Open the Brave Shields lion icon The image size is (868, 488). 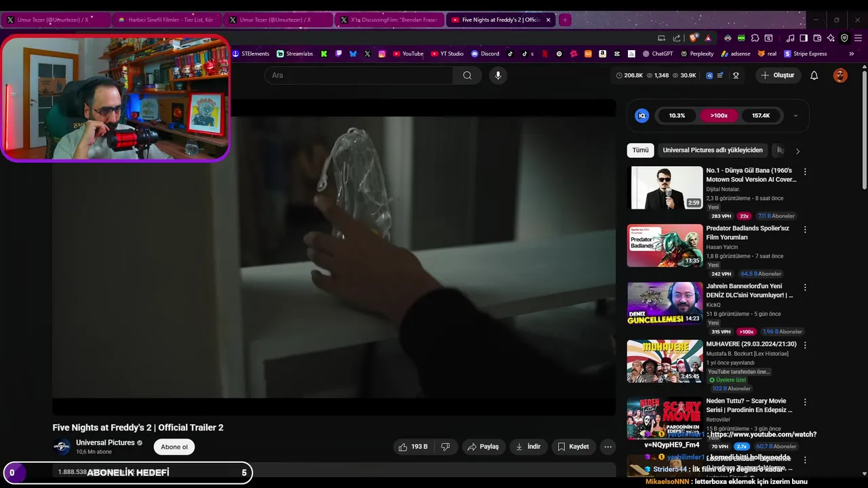click(694, 38)
